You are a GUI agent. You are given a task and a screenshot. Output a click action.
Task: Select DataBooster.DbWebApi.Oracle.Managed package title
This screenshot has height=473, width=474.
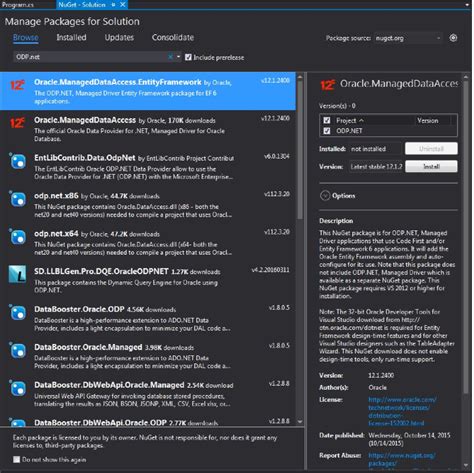pyautogui.click(x=109, y=385)
